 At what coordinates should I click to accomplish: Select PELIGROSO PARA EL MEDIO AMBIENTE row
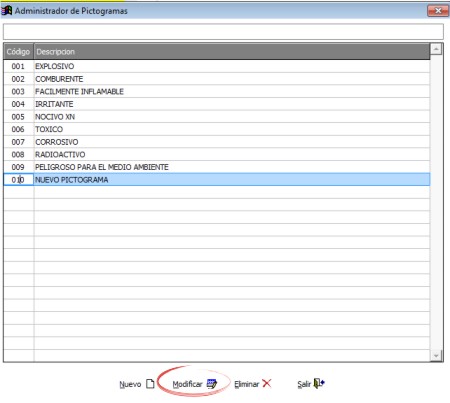coord(217,167)
